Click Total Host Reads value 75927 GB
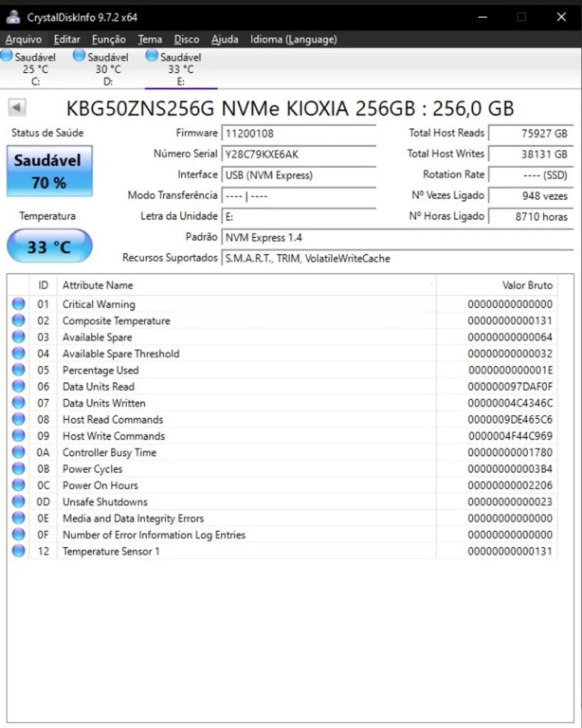 tap(531, 134)
